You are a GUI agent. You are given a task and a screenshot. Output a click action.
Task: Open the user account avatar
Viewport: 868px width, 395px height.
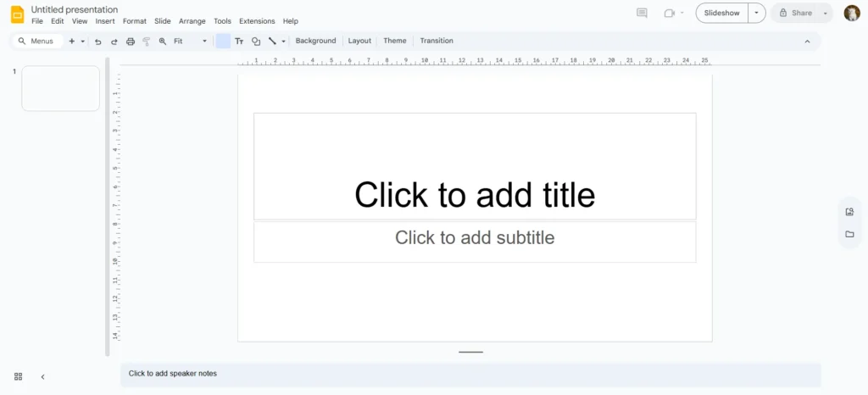[x=852, y=13]
